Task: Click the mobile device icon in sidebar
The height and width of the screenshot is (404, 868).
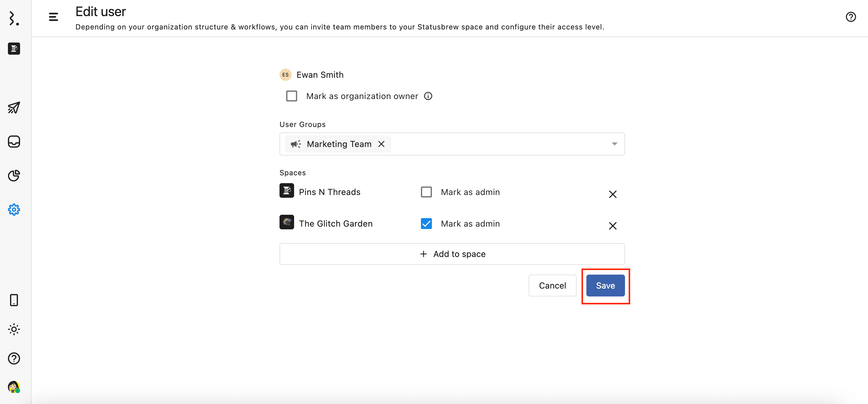Action: point(14,300)
